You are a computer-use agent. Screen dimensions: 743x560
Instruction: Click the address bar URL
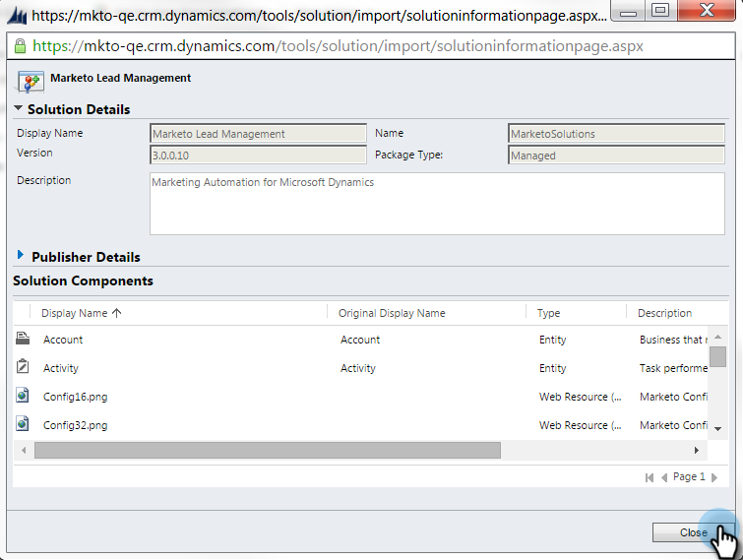point(338,46)
